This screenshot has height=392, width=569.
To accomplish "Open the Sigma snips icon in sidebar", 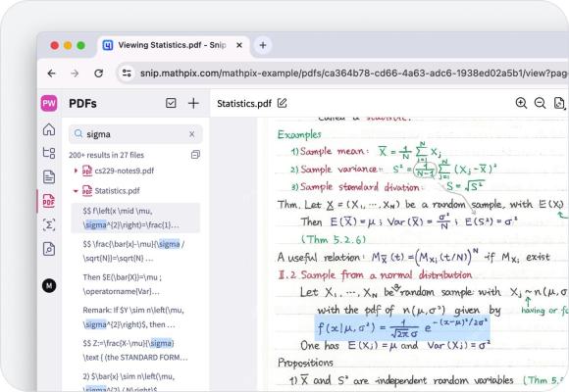I will coord(49,224).
